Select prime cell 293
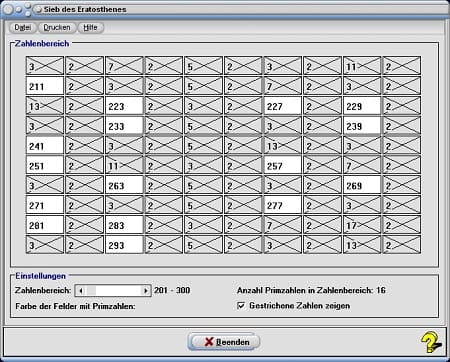 pyautogui.click(x=124, y=245)
